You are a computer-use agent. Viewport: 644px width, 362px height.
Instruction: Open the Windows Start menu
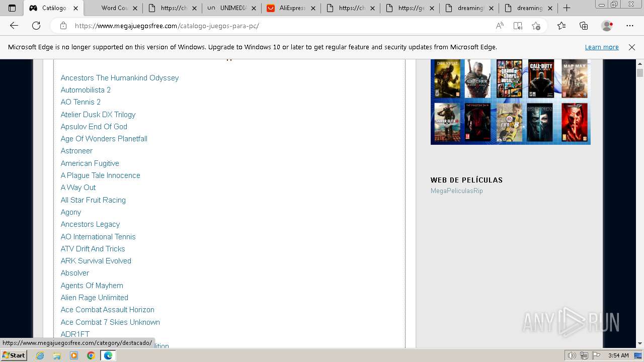pos(14,355)
